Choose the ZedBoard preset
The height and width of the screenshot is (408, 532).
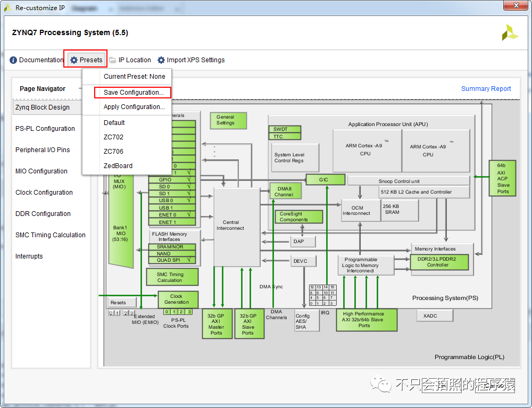tap(118, 166)
